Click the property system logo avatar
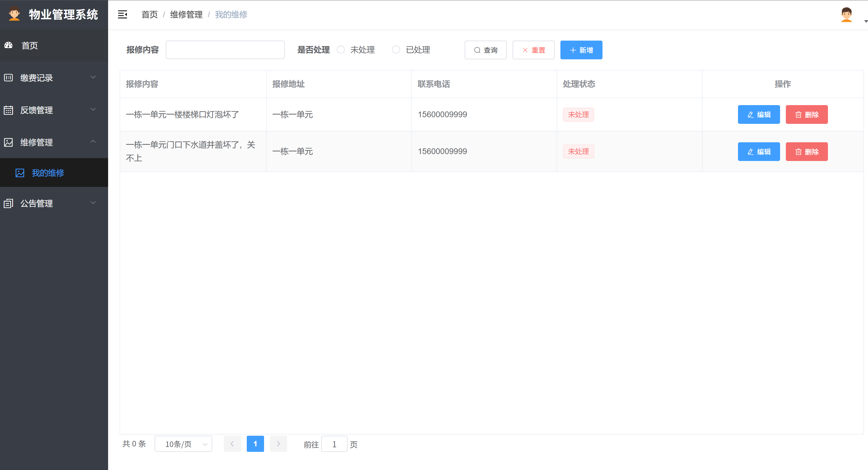This screenshot has height=470, width=868. pyautogui.click(x=14, y=14)
